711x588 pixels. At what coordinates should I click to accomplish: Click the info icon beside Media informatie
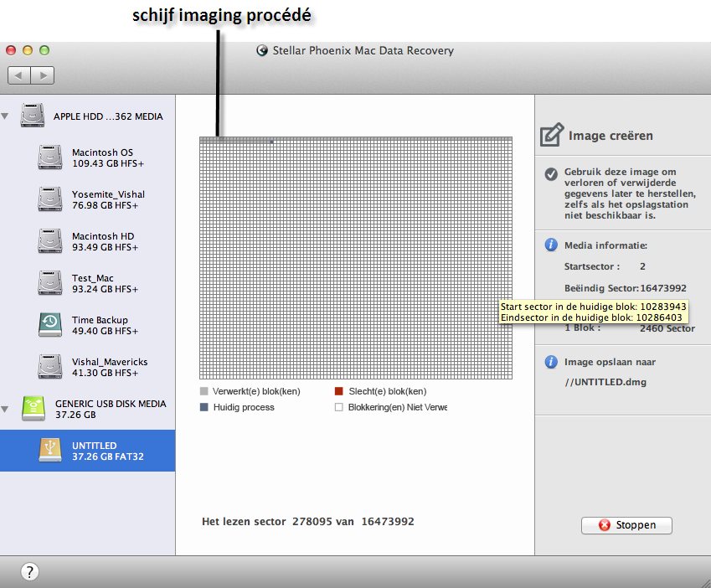551,245
